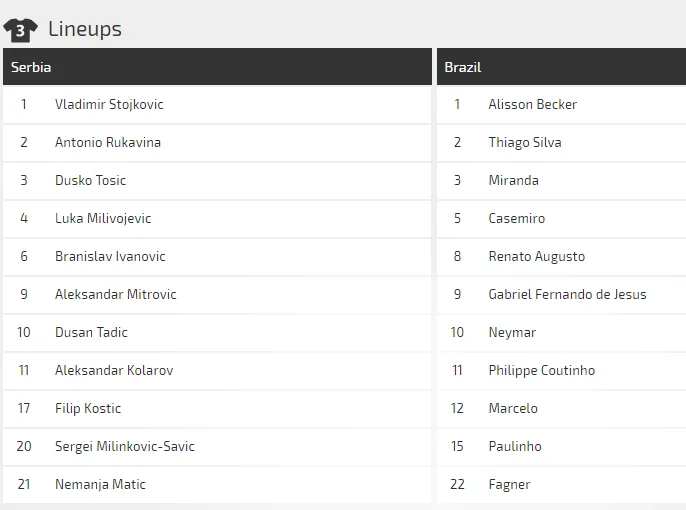Open Aleksandar Kolarov's profile

[x=114, y=370]
